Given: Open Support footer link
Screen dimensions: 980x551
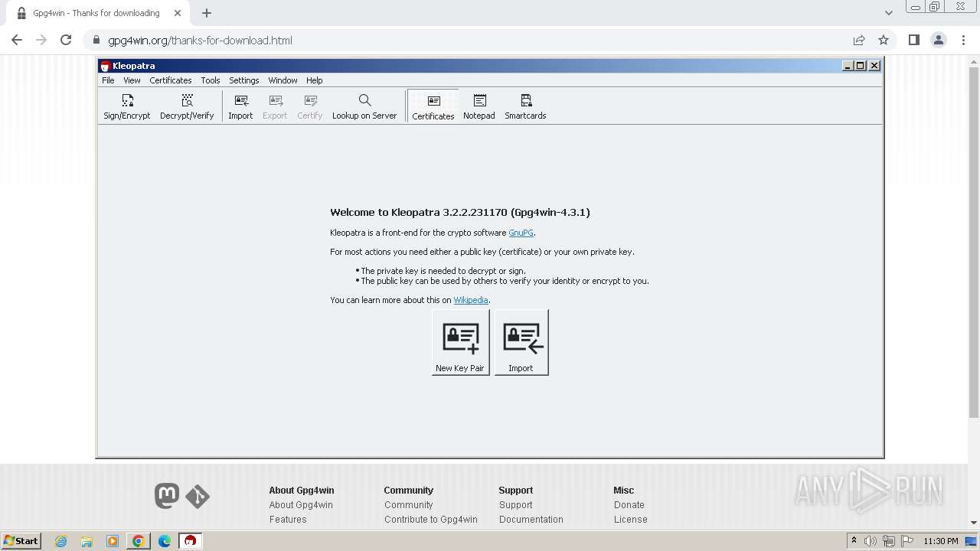Looking at the screenshot, I should (516, 505).
